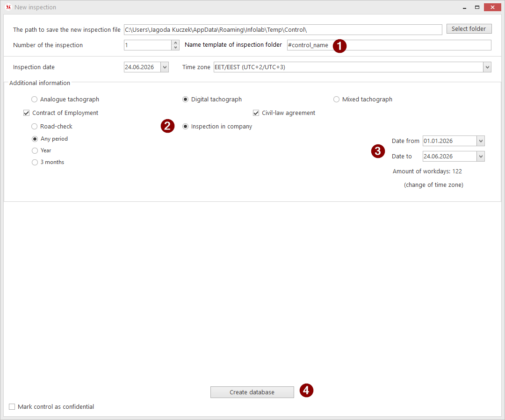The image size is (505, 420).
Task: Click the Additional information group label
Action: pos(40,83)
